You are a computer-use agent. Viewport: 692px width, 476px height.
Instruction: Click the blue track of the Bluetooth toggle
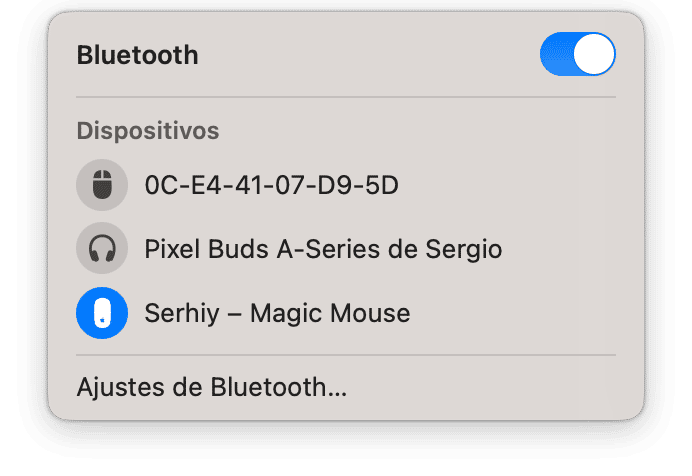pyautogui.click(x=556, y=55)
